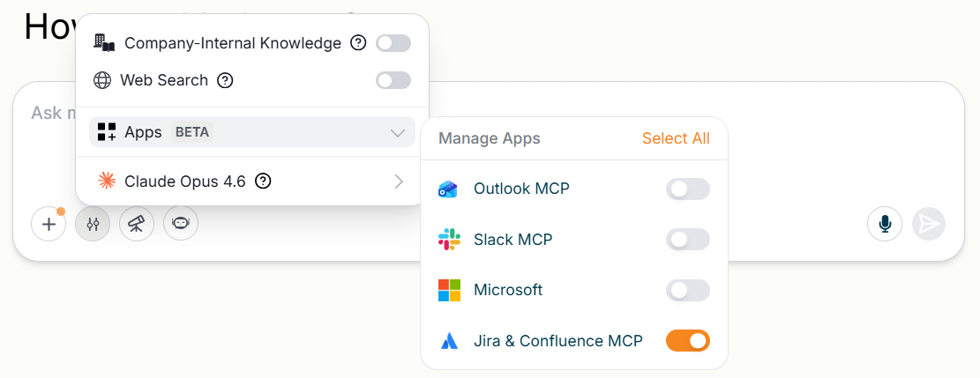Click the plus attachment button
Screen dimensions: 980x378
(49, 224)
